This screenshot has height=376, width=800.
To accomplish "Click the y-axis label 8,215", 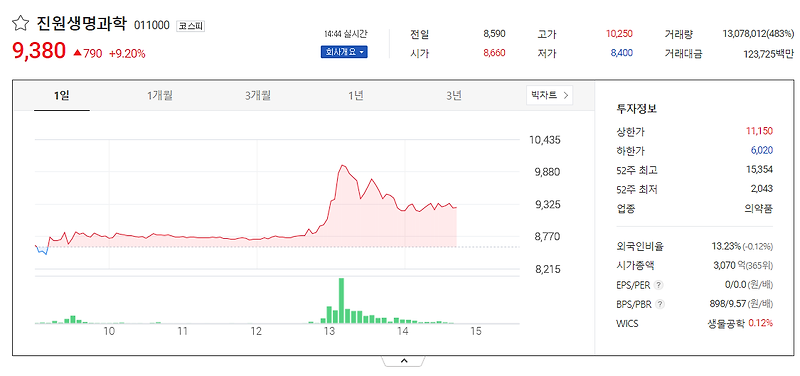I will click(x=547, y=269).
